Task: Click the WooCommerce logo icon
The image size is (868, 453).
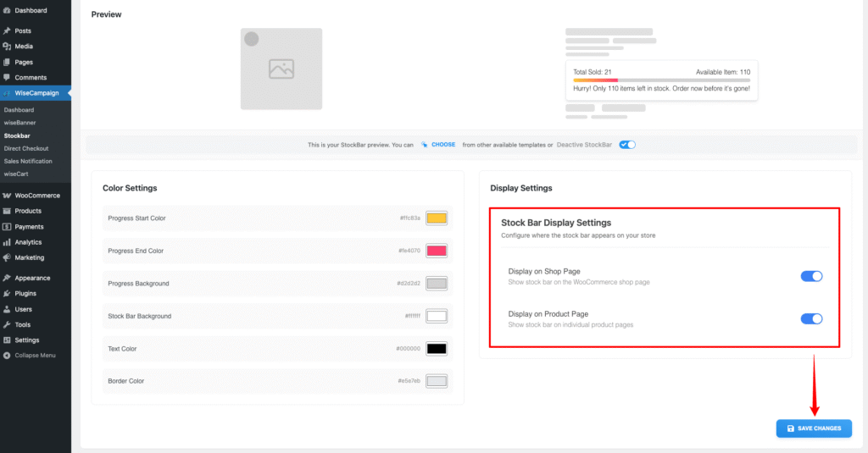Action: [x=7, y=196]
